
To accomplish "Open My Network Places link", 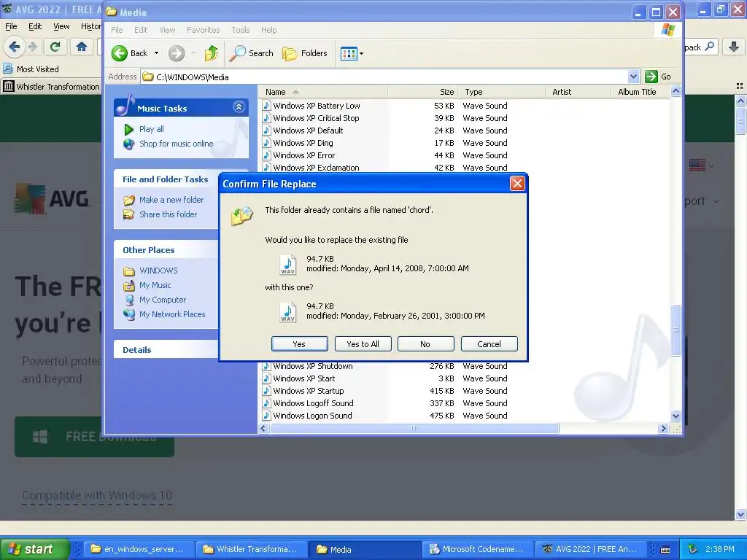I will [x=172, y=314].
